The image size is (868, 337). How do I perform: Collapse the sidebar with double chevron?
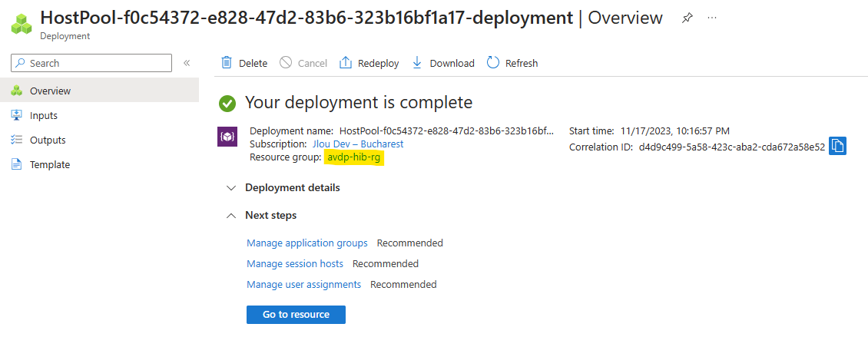point(187,63)
